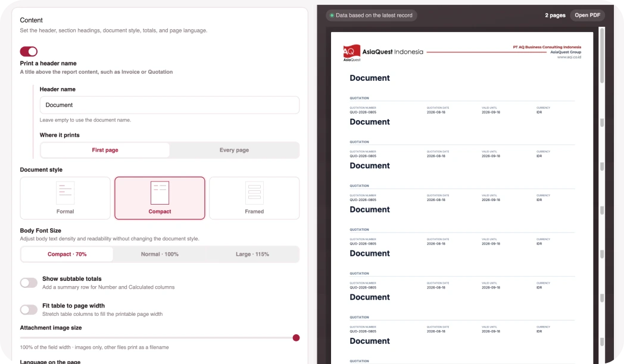Screen dimensions: 624x364
Task: Click the Data based on the latest record badge
Action: click(x=372, y=15)
